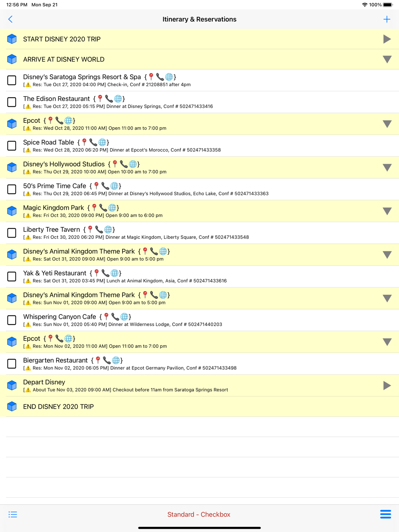Tap the blue cube beside ARRIVE AT DISNEY WORLD

(x=12, y=59)
